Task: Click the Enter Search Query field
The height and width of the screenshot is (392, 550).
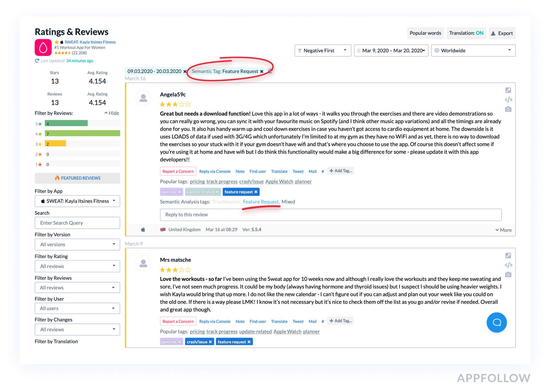Action: point(77,223)
